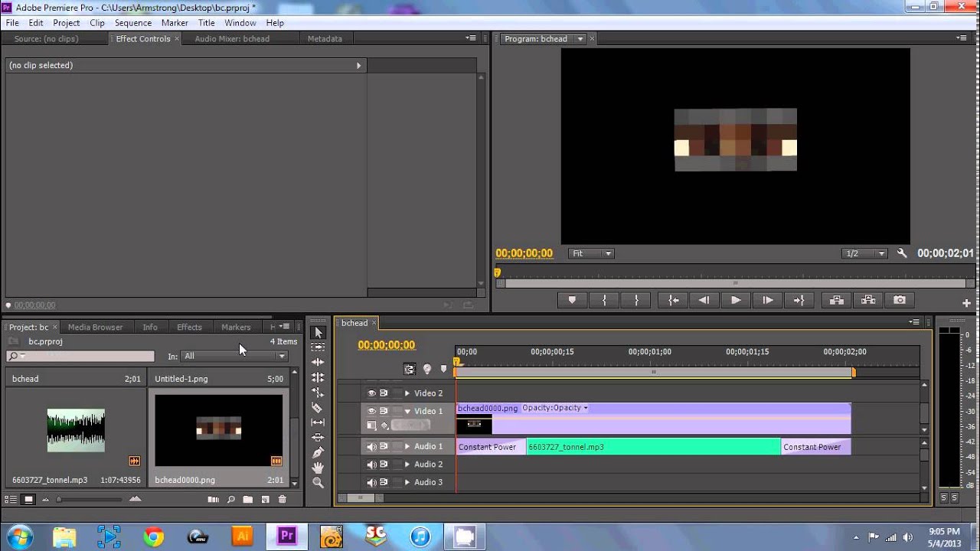
Task: Switch to the Media Browser tab
Action: coord(95,327)
